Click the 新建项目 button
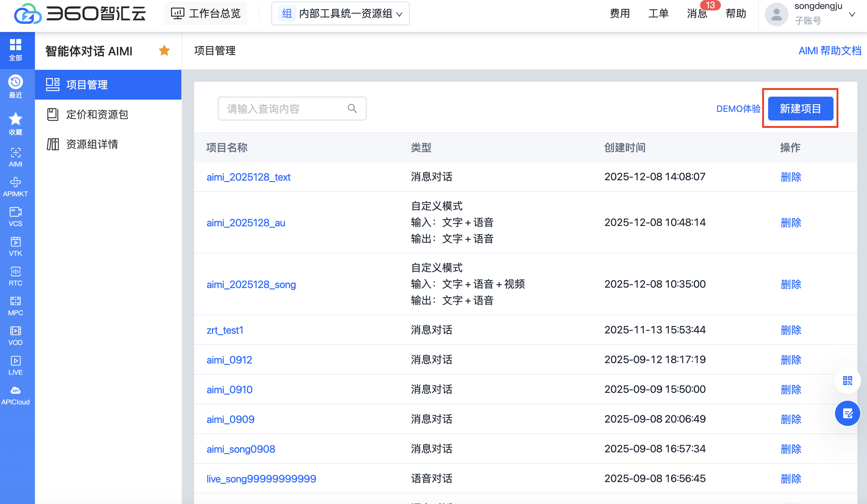867x504 pixels. (x=800, y=109)
